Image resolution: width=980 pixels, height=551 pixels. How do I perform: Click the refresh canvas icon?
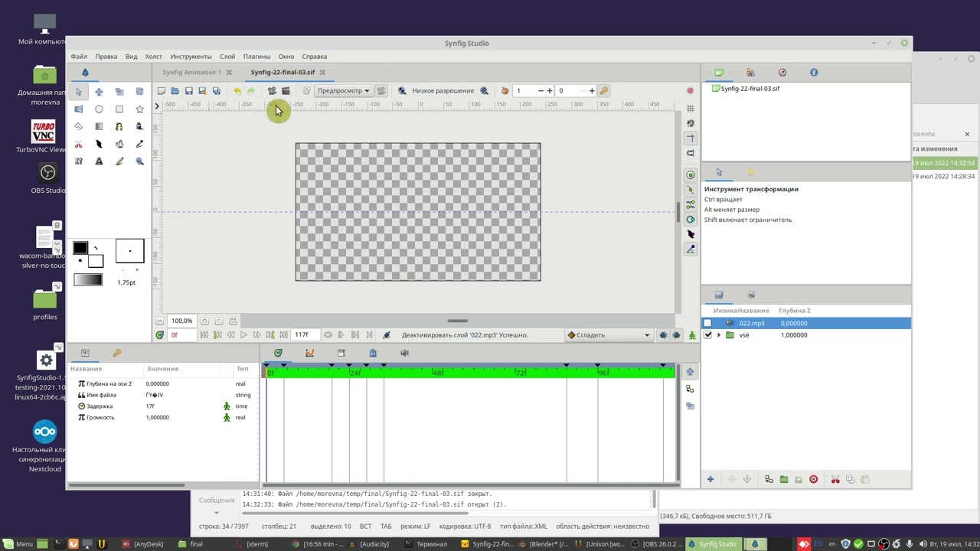pyautogui.click(x=306, y=91)
